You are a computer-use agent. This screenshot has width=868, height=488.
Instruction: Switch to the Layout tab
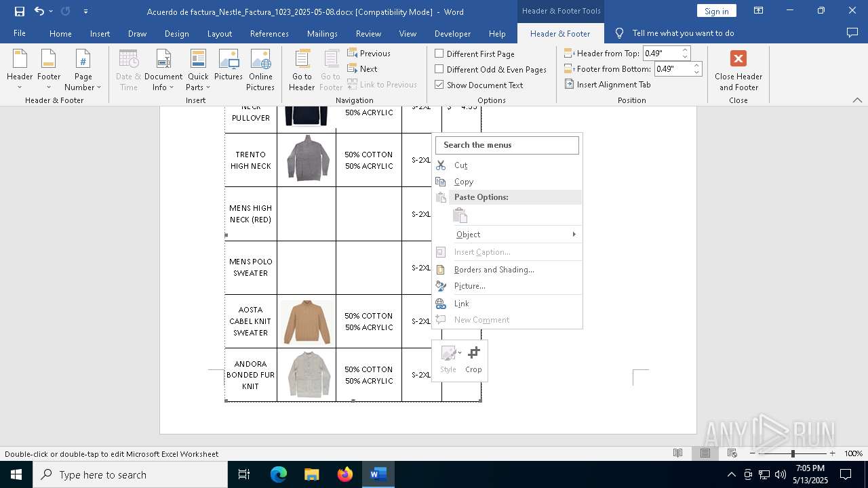(x=219, y=33)
